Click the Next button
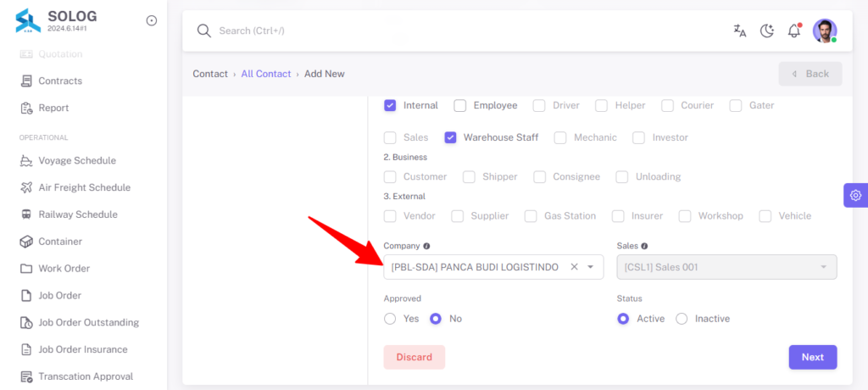 [813, 357]
